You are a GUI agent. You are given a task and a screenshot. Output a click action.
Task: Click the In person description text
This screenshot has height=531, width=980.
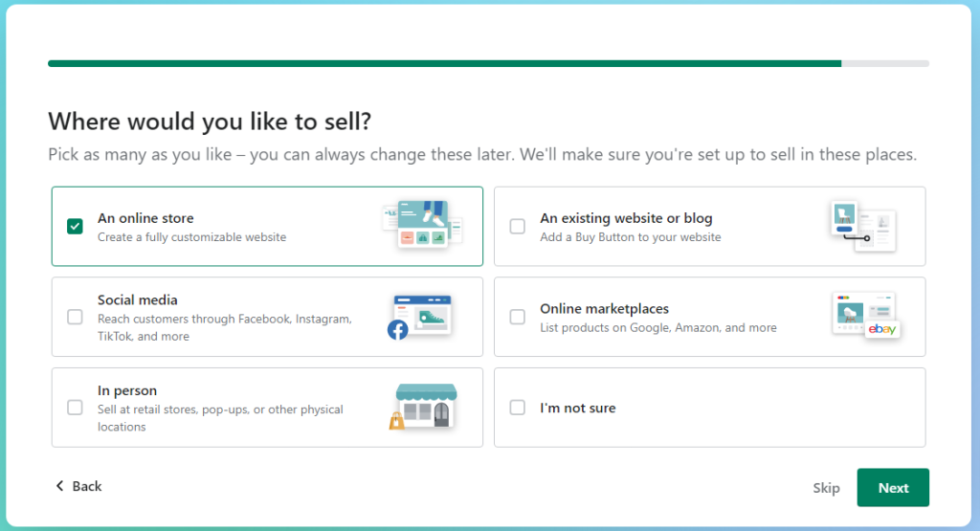(220, 418)
